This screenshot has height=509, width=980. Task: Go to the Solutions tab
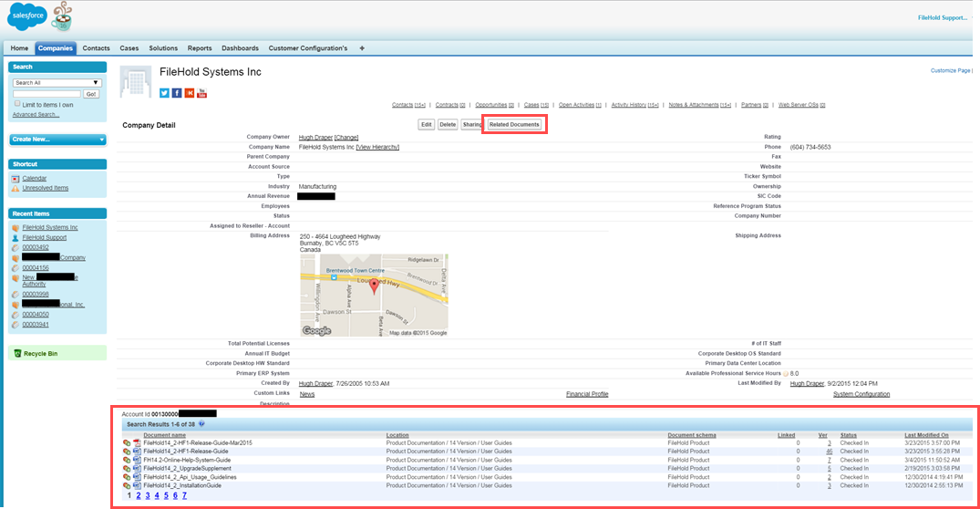[x=163, y=48]
